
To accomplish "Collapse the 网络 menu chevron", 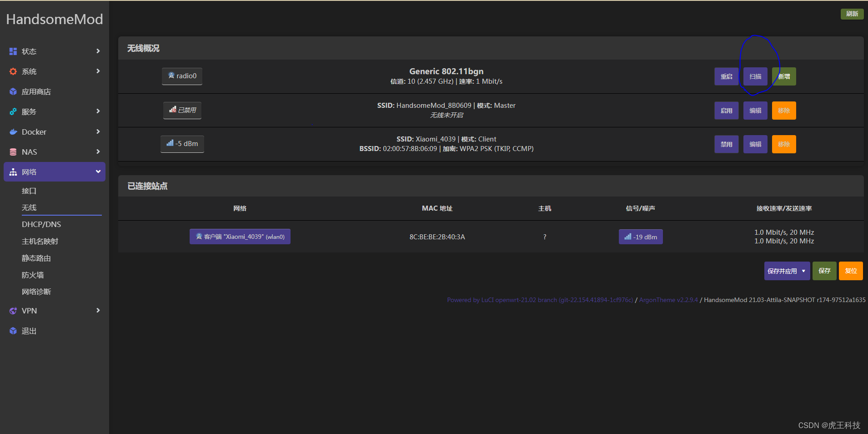I will click(98, 172).
